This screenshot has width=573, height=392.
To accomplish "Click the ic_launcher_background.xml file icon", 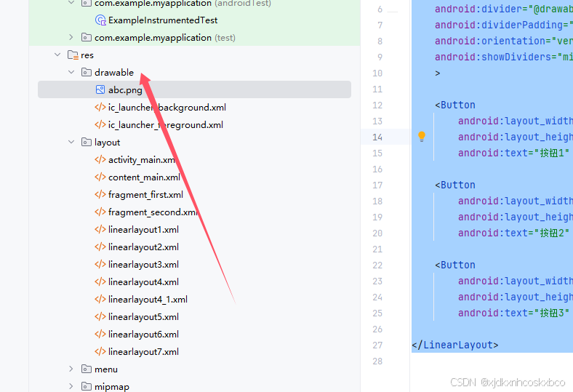I will coord(100,108).
